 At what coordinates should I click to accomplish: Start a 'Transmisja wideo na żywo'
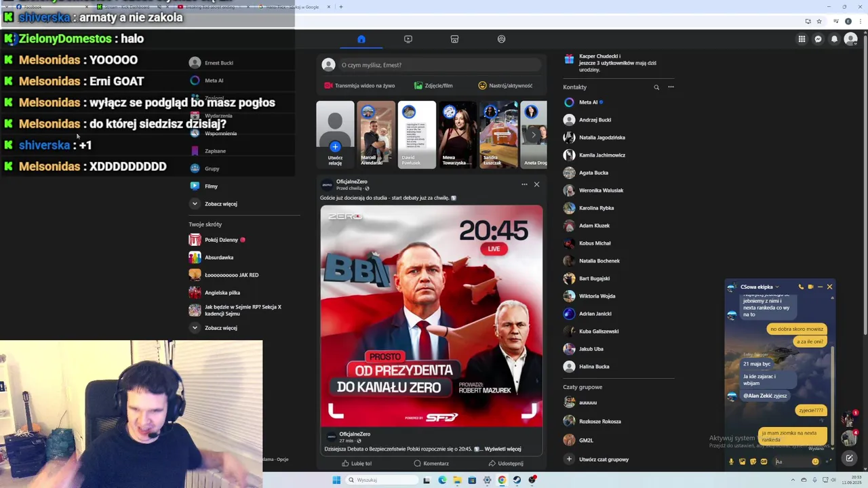pos(359,85)
